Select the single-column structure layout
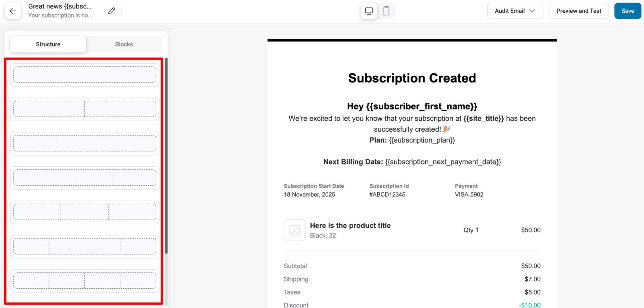The width and height of the screenshot is (644, 308). [x=84, y=75]
